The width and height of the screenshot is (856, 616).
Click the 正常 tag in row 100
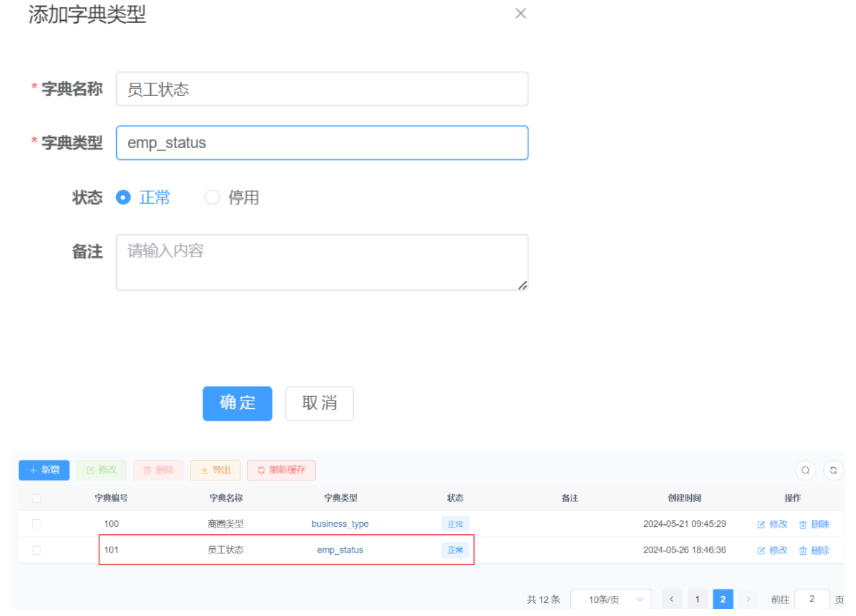[455, 524]
